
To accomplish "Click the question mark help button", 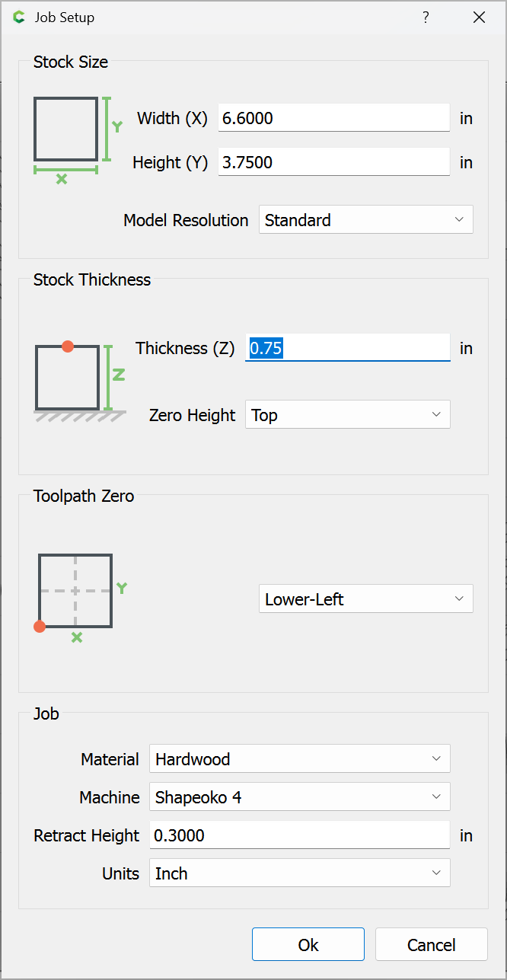I will [x=426, y=18].
